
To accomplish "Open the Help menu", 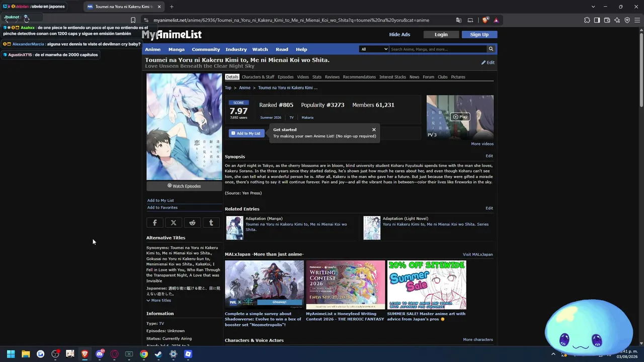I will click(301, 49).
